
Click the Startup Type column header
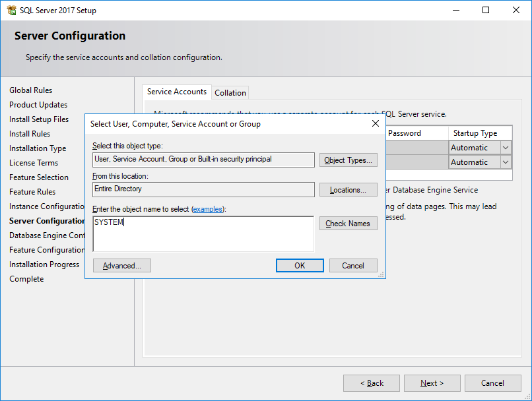[x=480, y=133]
